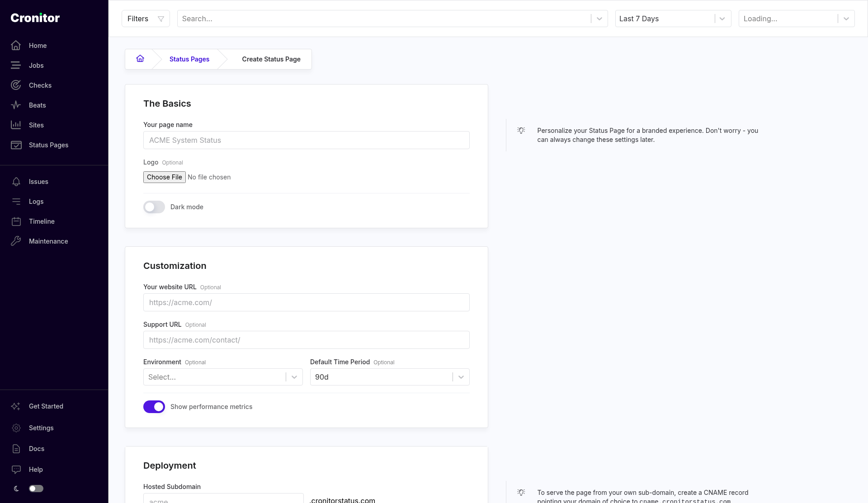Enable the Dark mode toggle
Image resolution: width=868 pixels, height=503 pixels.
point(154,207)
